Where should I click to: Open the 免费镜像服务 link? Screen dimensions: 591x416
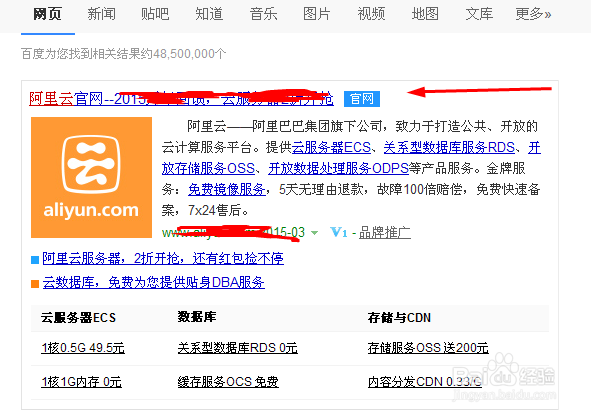[227, 190]
